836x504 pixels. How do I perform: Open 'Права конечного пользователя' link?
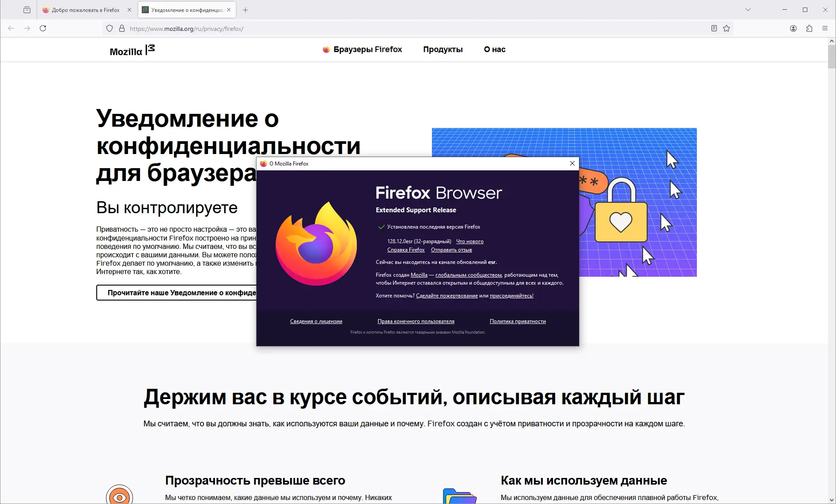[x=416, y=321]
